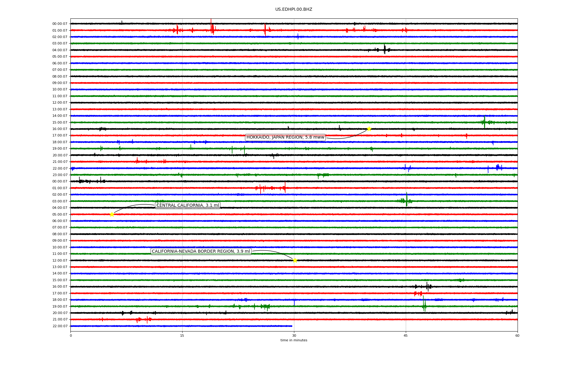The width and height of the screenshot is (588, 368).
Task: Click the black spike burst on top 04:00:07 trace
Action: point(385,49)
